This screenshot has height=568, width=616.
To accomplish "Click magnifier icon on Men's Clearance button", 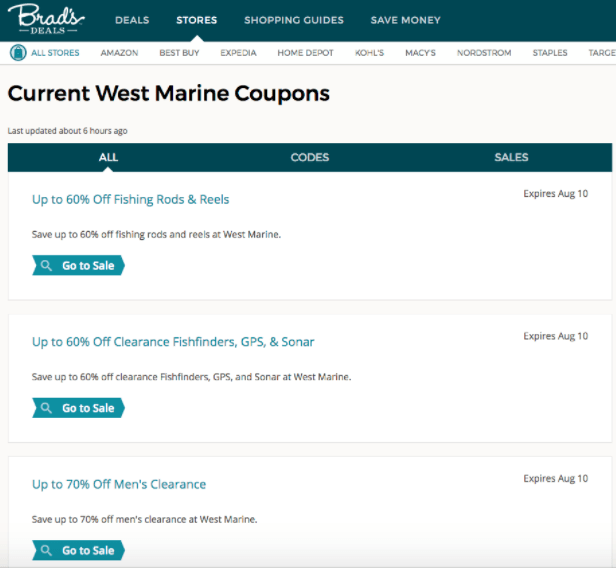I will tap(47, 551).
